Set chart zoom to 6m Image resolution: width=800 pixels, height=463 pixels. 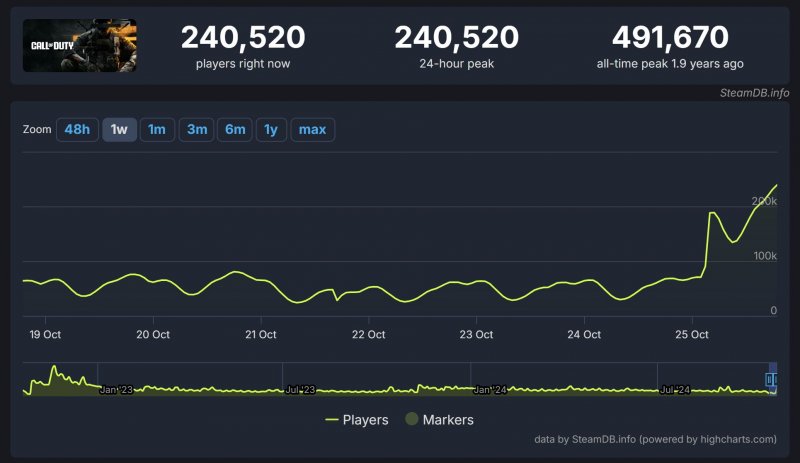[235, 130]
